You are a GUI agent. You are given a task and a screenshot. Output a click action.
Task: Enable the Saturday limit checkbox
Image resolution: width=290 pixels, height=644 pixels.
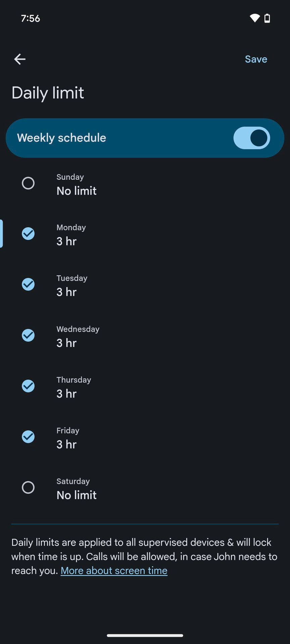28,487
